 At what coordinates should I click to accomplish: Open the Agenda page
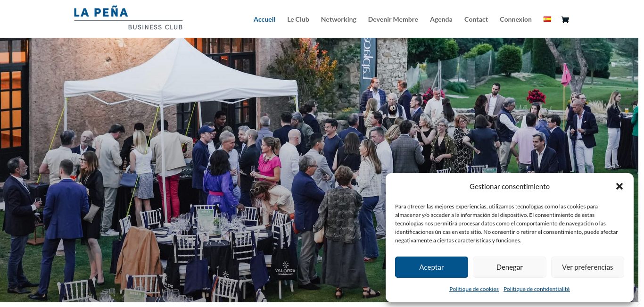click(x=441, y=19)
